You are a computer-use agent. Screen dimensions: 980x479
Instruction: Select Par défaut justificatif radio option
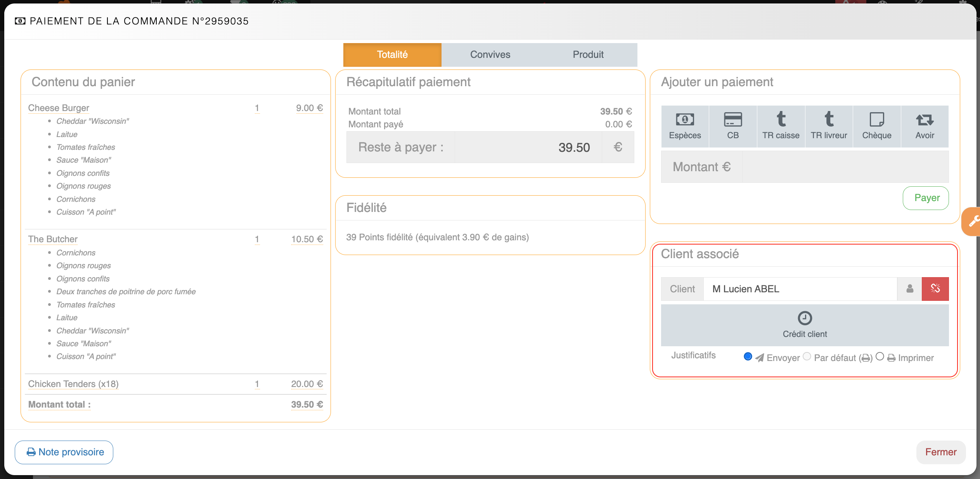point(807,356)
